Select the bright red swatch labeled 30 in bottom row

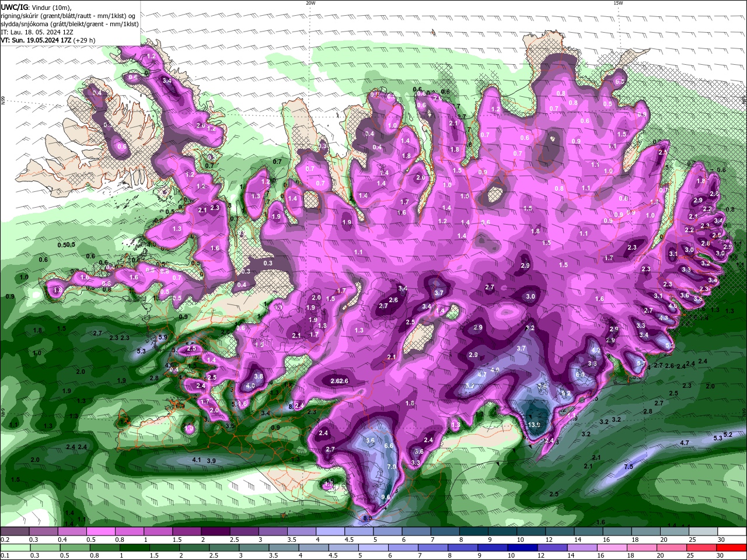point(731,548)
